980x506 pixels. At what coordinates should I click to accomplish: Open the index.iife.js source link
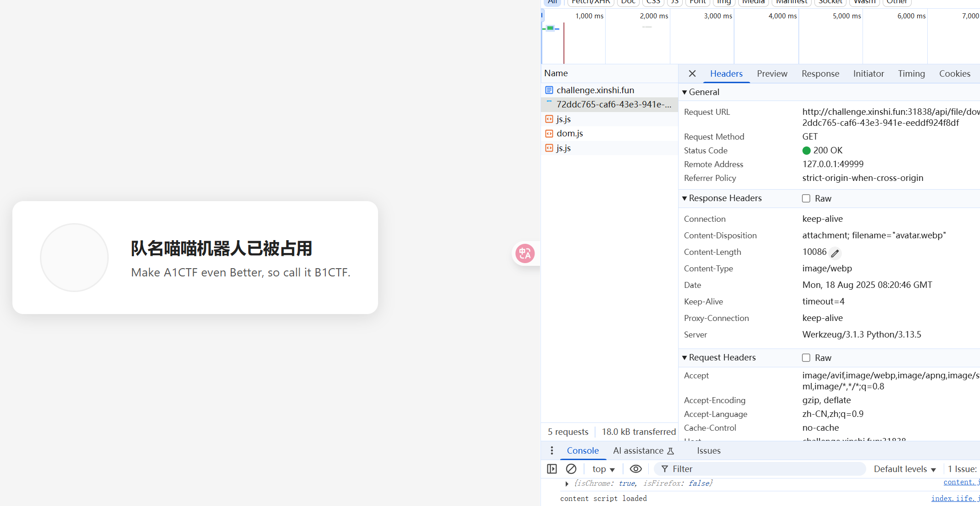click(955, 498)
